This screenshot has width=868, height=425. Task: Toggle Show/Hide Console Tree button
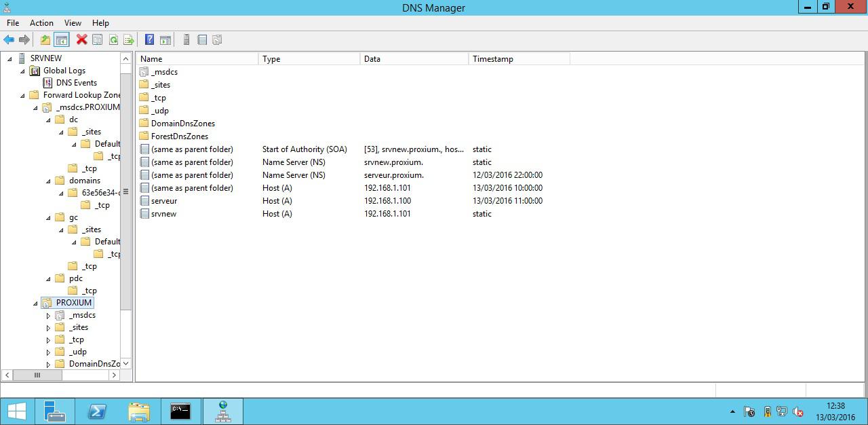click(x=61, y=40)
